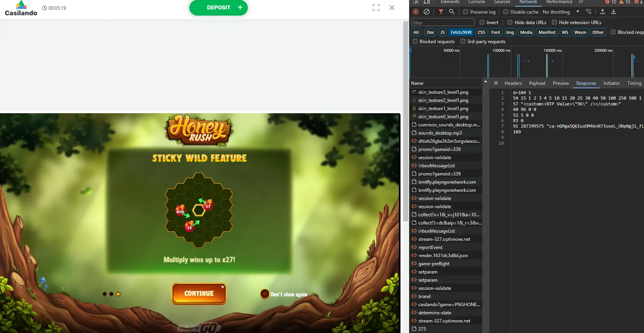Open the Payload tab

click(x=537, y=83)
